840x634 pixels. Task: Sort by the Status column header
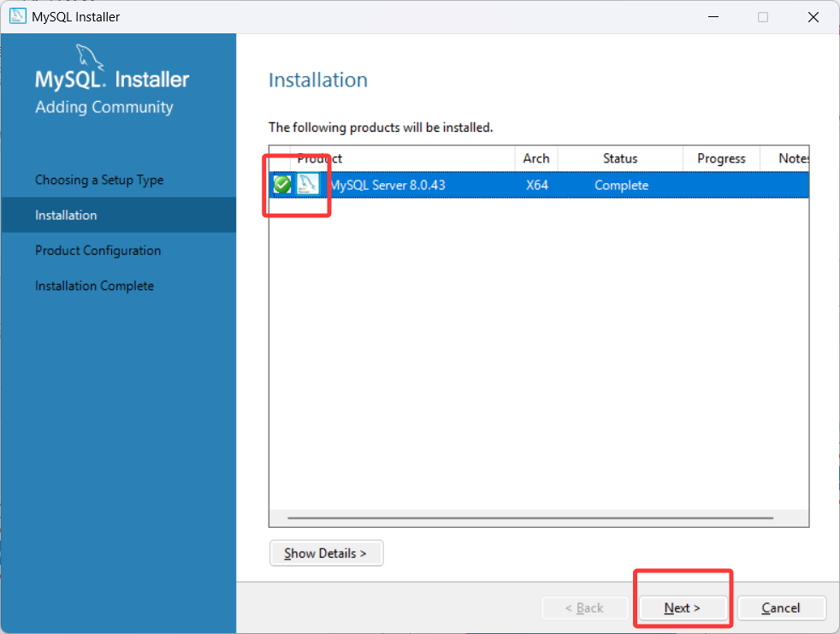[620, 158]
